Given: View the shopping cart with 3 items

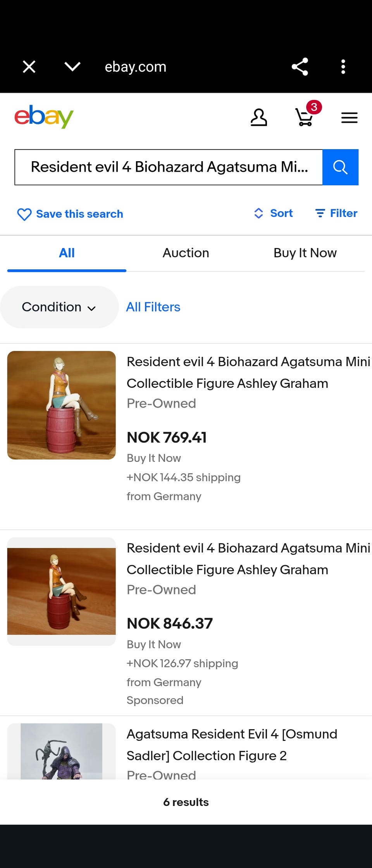Looking at the screenshot, I should coord(305,117).
